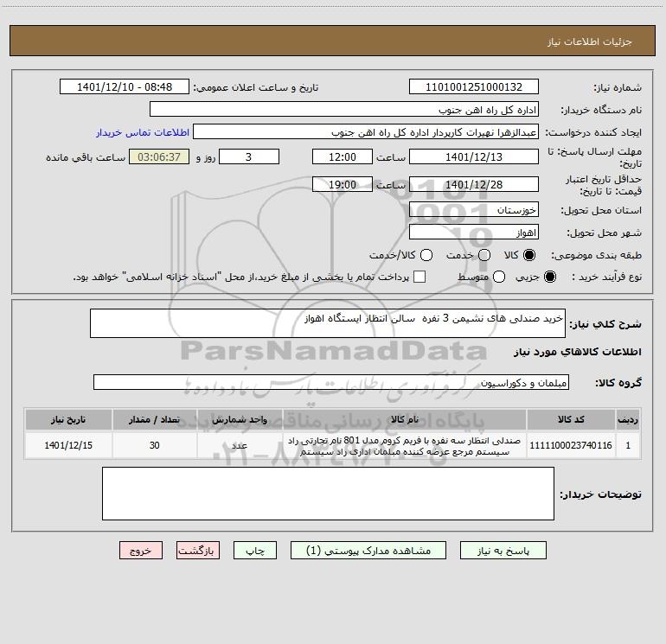Click the price validity date 1401/12/28 field
This screenshot has height=644, width=666.
point(474,184)
